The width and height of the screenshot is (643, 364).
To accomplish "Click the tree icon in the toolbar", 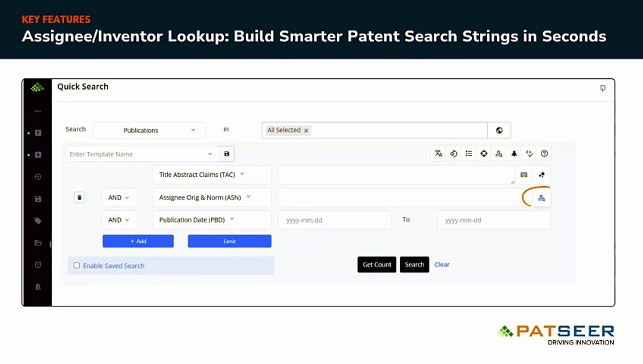I will 514,154.
